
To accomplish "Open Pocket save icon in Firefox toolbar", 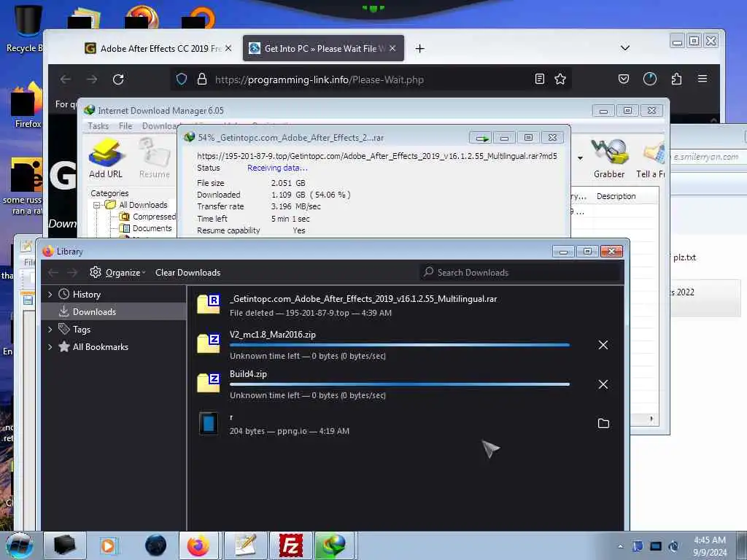I will 624,79.
